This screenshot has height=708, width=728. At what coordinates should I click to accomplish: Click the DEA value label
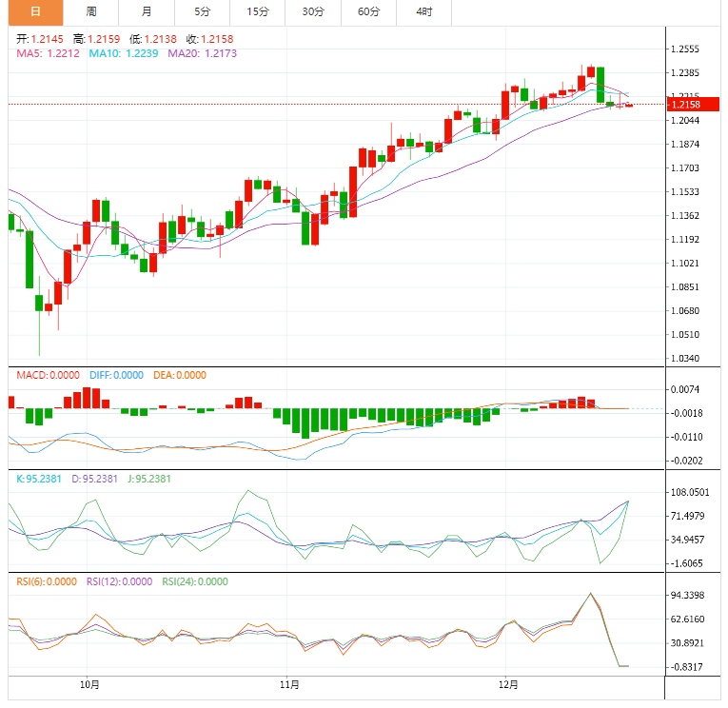click(x=179, y=375)
